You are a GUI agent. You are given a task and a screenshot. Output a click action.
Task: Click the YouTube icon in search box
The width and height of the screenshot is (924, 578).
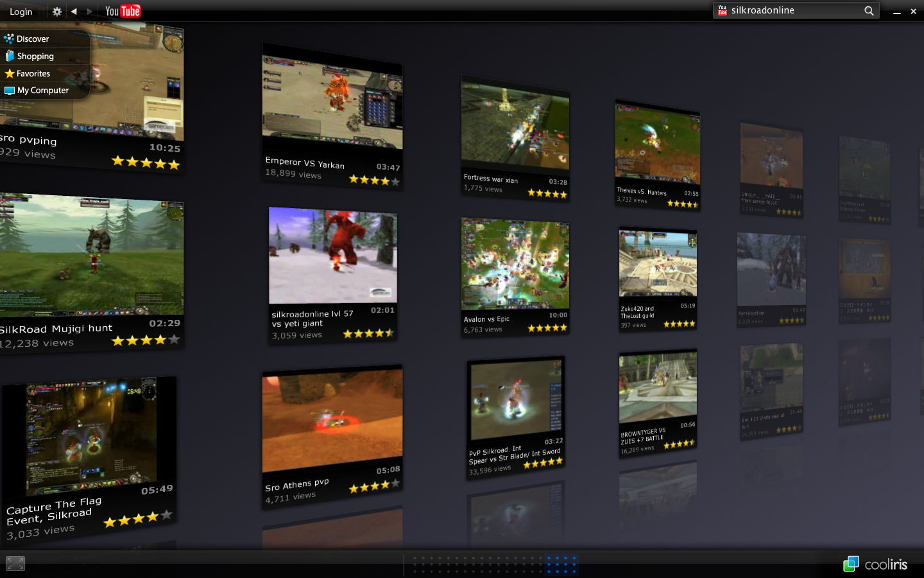tap(723, 10)
